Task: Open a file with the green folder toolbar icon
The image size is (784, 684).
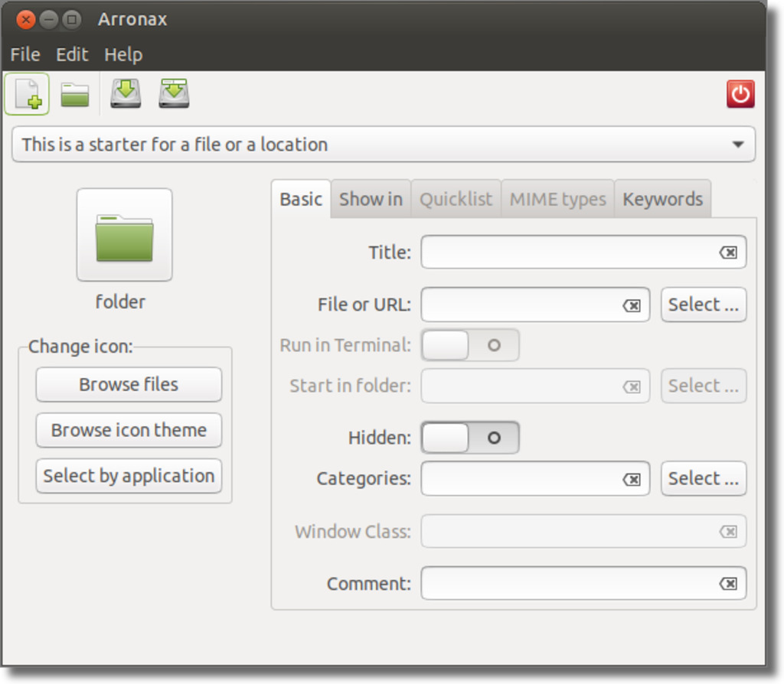Action: tap(75, 95)
